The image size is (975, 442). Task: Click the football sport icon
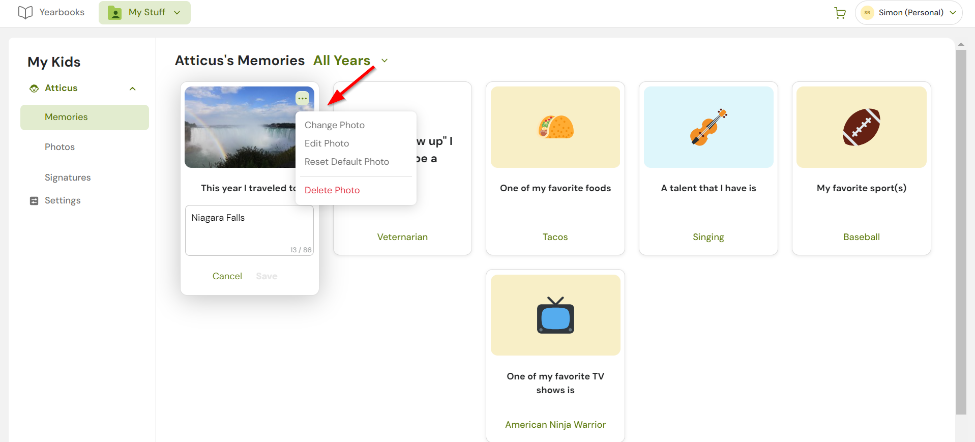pyautogui.click(x=861, y=127)
